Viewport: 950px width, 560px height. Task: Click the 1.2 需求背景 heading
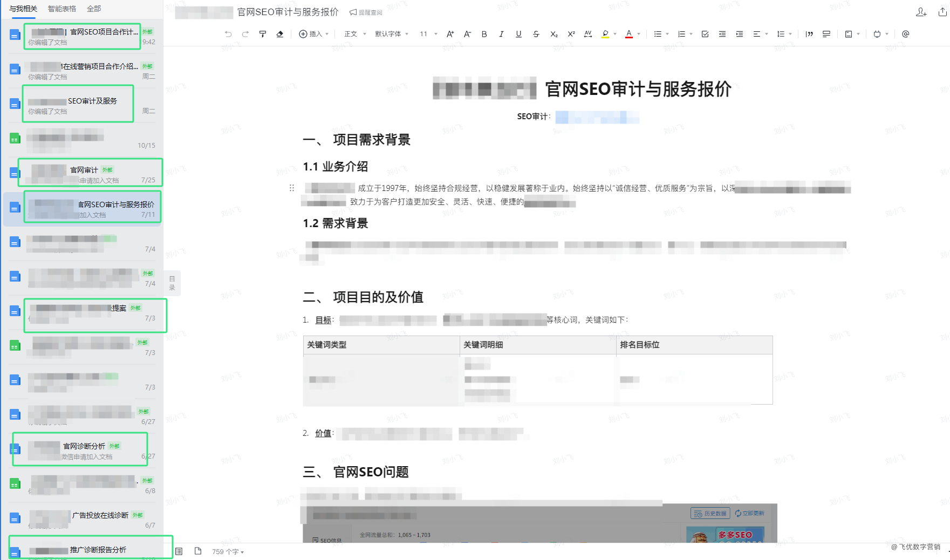coord(336,223)
